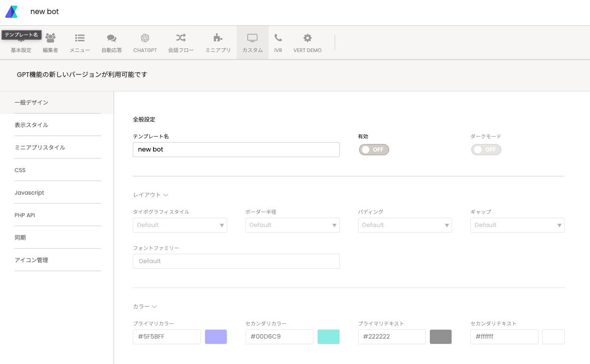Viewport: 590px width, 364px height.
Task: Toggle the 有効 switch on
Action: 374,150
